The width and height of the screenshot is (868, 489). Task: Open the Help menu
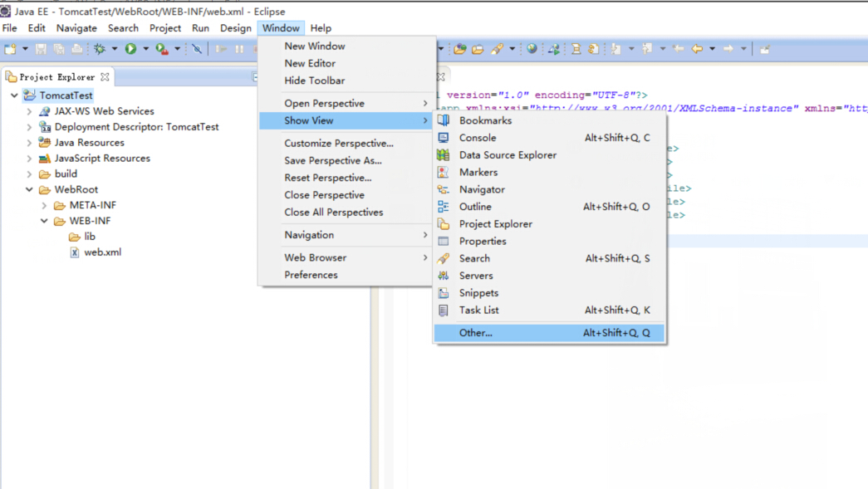[x=321, y=28]
